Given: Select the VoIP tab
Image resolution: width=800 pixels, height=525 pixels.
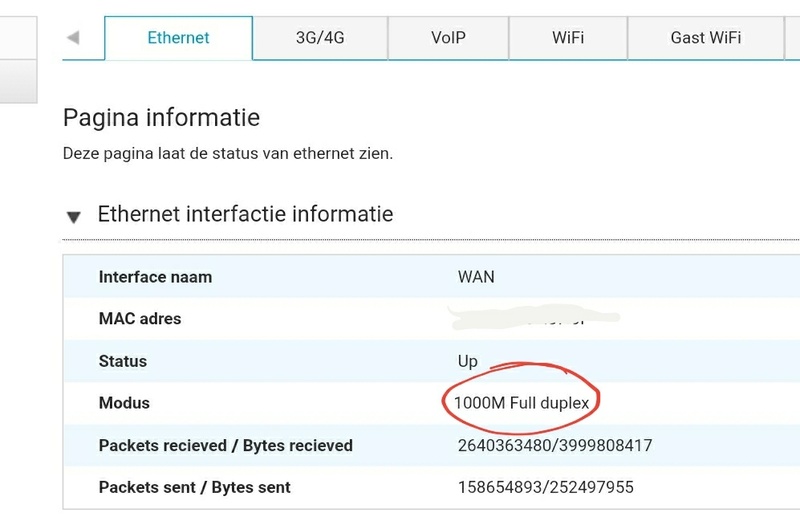Looking at the screenshot, I should click(448, 38).
